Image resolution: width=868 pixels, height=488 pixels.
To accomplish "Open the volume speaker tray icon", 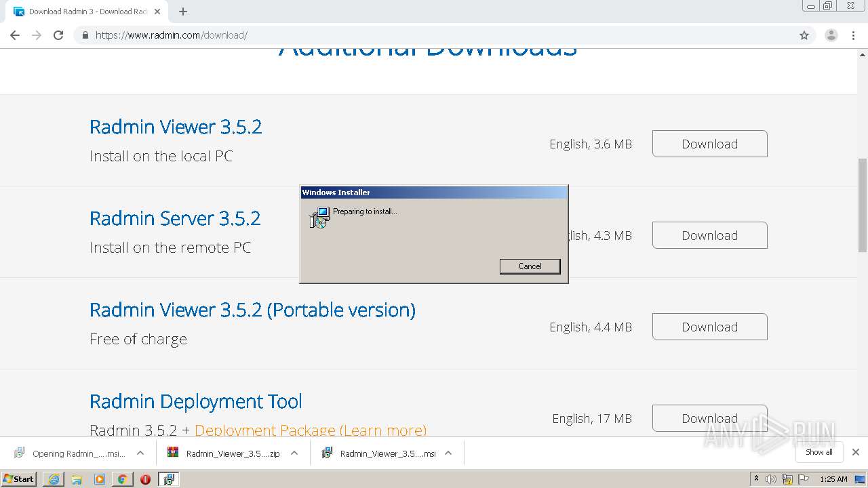I will point(771,479).
